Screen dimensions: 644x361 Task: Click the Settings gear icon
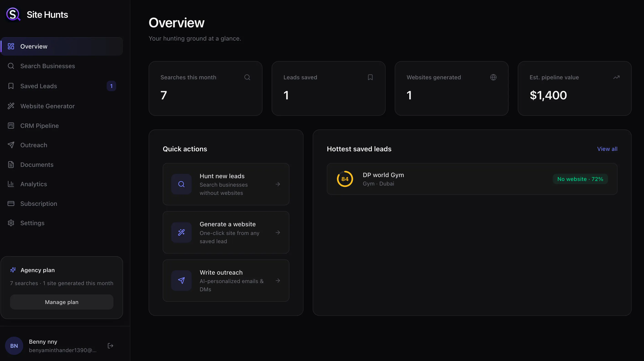coord(11,223)
